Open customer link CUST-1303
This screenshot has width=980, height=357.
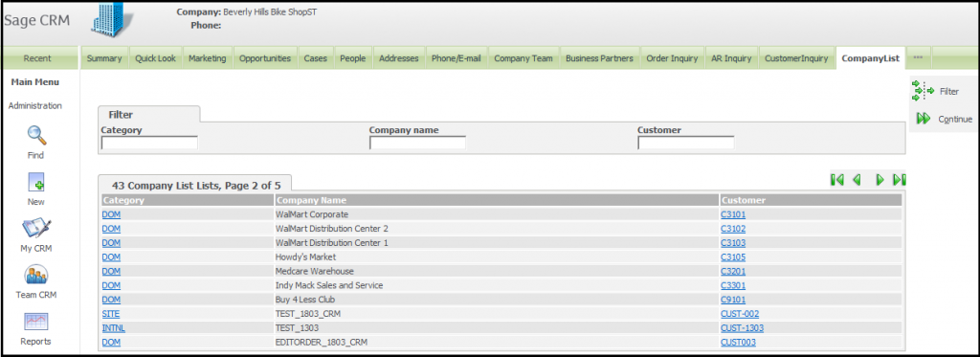coord(742,328)
